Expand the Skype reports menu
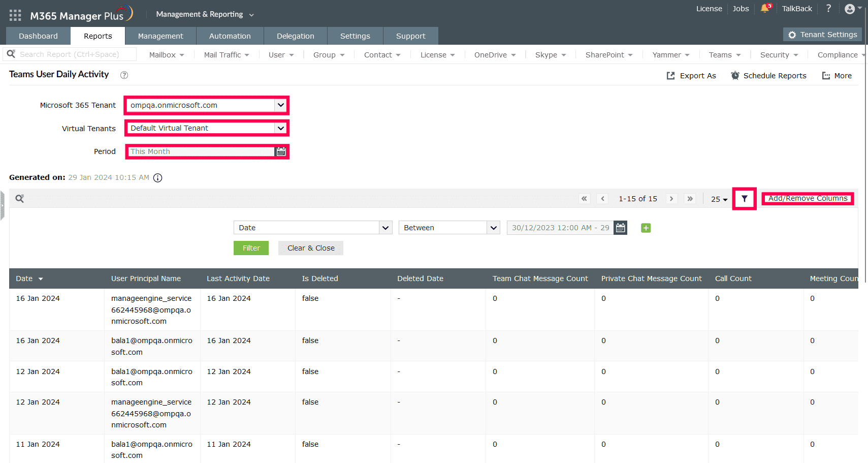The width and height of the screenshot is (868, 463). point(550,55)
